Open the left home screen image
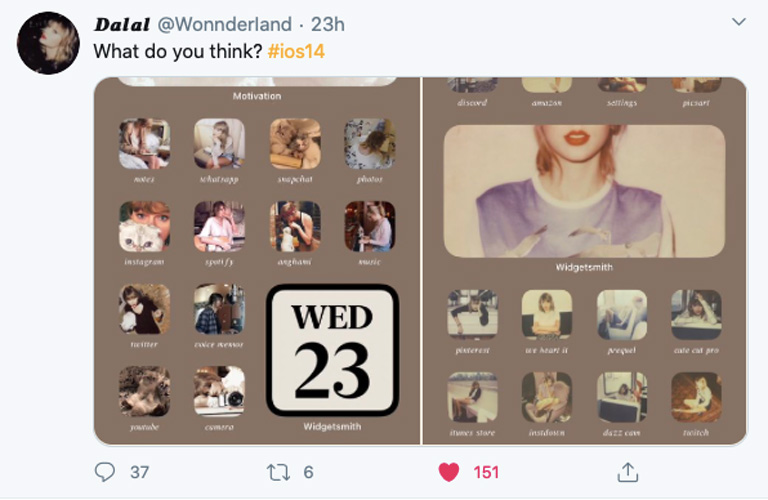Viewport: 768px width, 500px height. click(x=257, y=261)
